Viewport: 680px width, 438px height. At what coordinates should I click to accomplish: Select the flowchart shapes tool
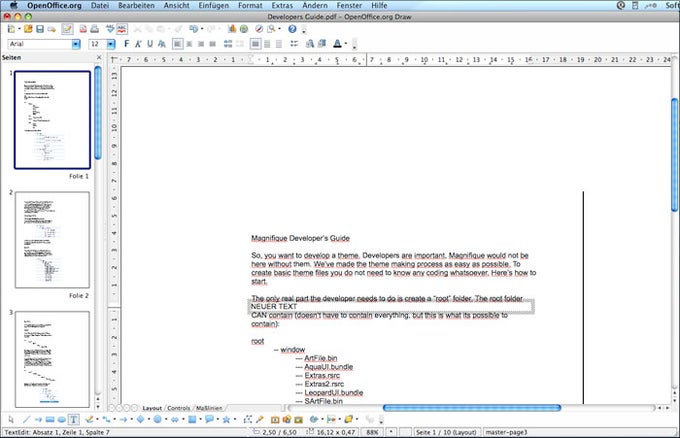192,419
